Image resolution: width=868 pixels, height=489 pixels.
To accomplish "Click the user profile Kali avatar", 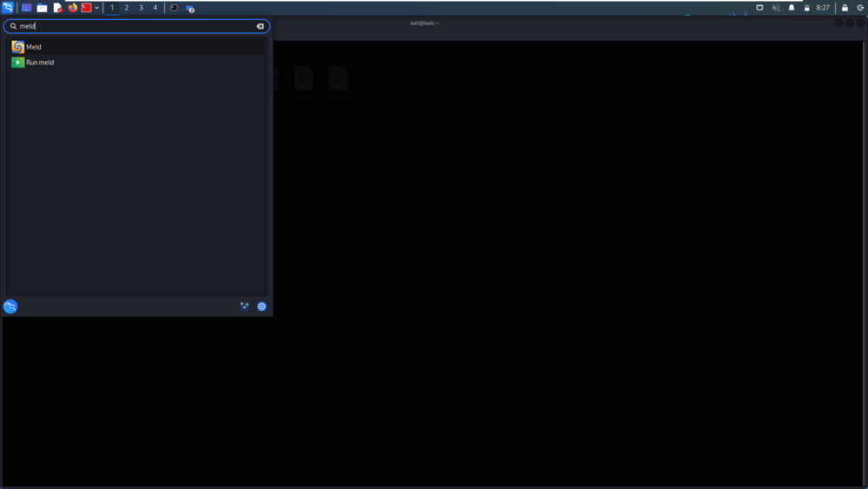I will pyautogui.click(x=10, y=307).
